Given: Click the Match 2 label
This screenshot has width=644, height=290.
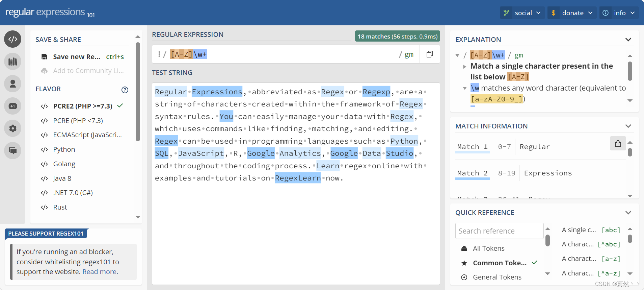Looking at the screenshot, I should click(472, 173).
